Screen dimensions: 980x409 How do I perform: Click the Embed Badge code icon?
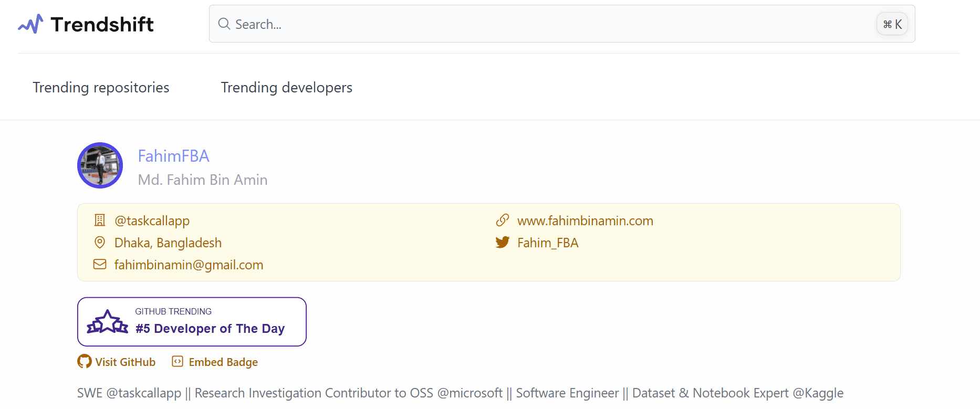tap(178, 361)
